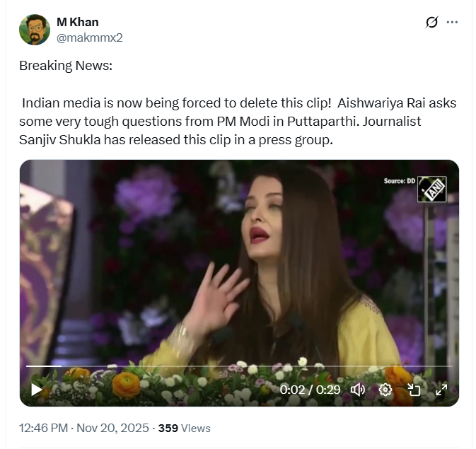The image size is (476, 449).
Task: Click the 0:02 / 0:29 time display
Action: [310, 390]
